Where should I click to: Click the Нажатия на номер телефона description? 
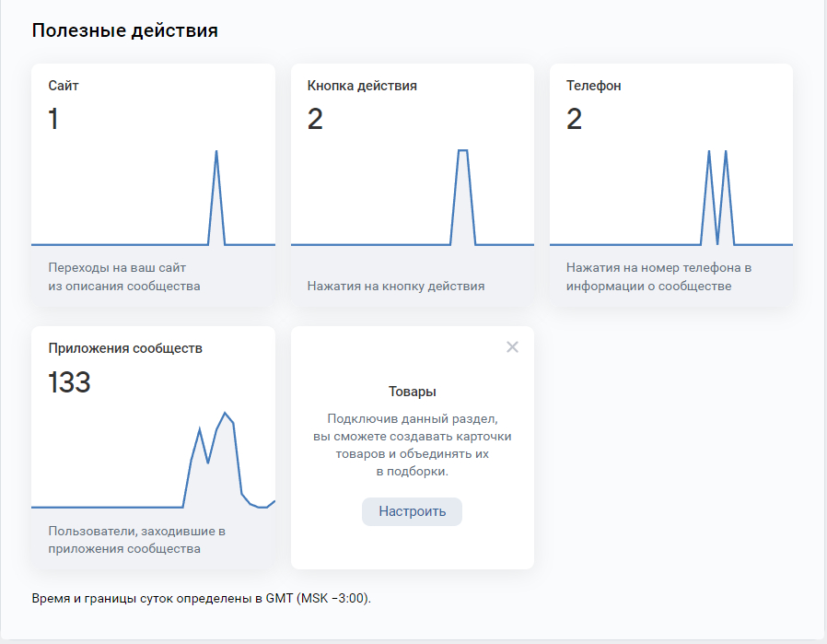(658, 276)
